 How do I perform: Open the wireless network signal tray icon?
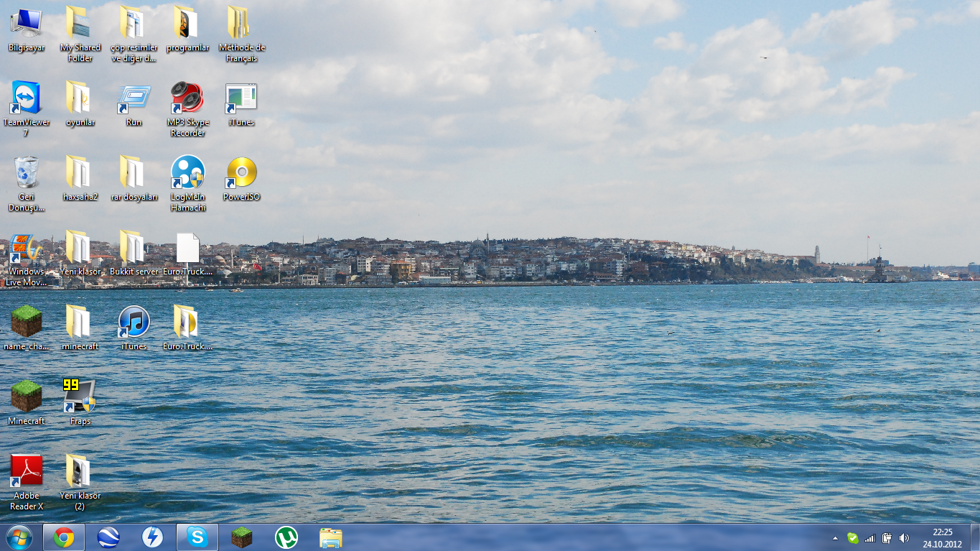[x=870, y=537]
